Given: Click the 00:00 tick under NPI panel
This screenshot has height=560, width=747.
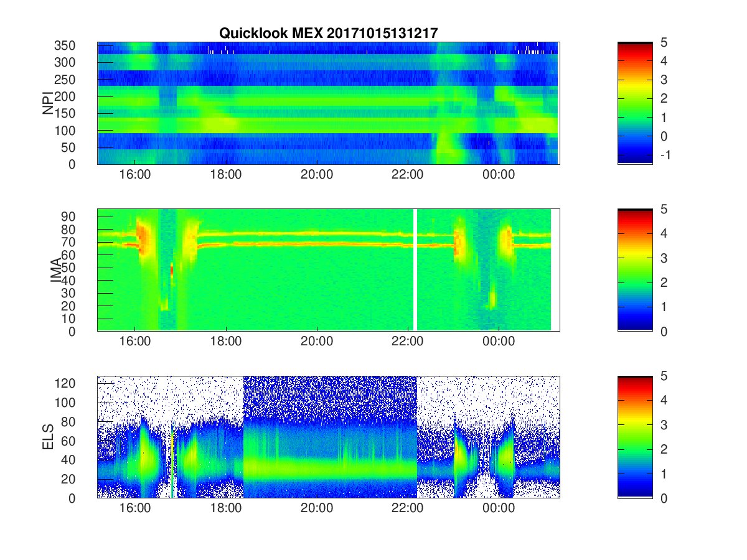Looking at the screenshot, I should point(499,175).
